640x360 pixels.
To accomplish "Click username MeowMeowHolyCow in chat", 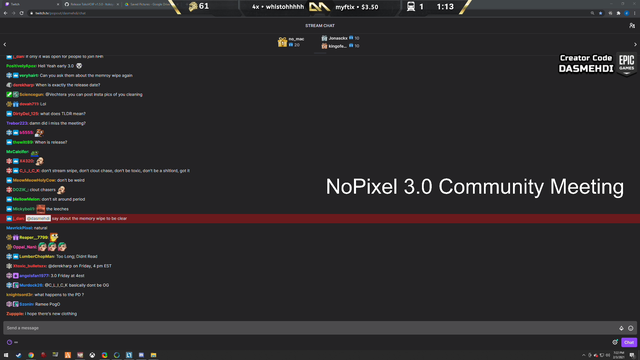I will (x=34, y=180).
